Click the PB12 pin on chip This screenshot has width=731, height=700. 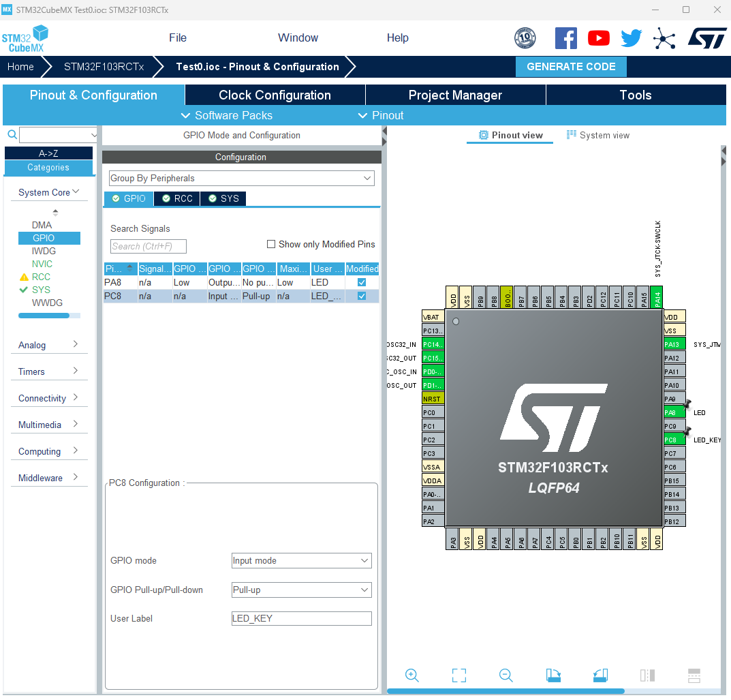pyautogui.click(x=674, y=521)
